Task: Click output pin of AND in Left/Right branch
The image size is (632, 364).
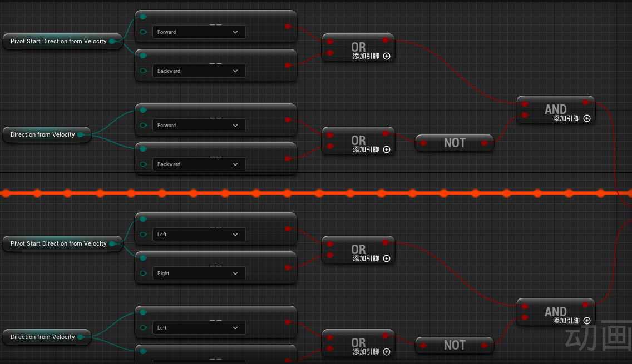Action: click(x=586, y=305)
